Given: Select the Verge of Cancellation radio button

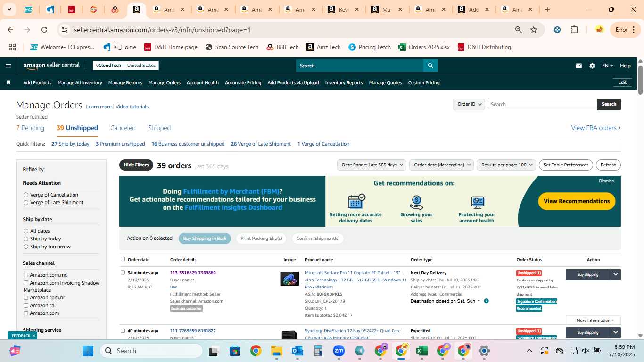Looking at the screenshot, I should [26, 195].
